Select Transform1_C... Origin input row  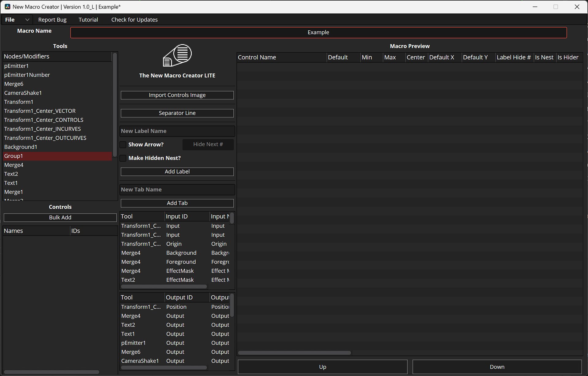[175, 244]
